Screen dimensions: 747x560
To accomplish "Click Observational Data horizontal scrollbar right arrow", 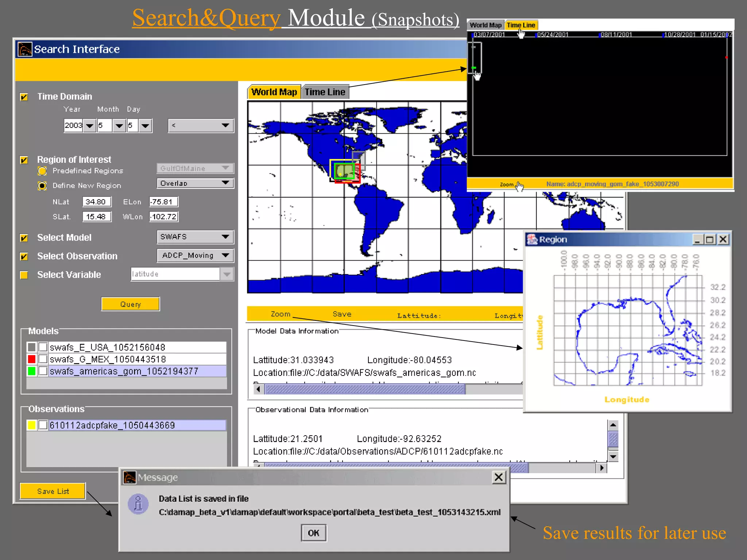I will (x=602, y=468).
